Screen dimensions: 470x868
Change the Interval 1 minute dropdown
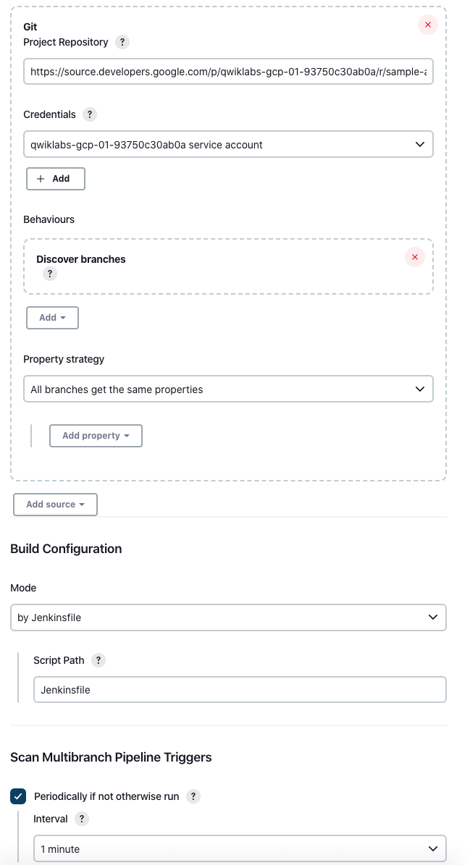[x=240, y=848]
